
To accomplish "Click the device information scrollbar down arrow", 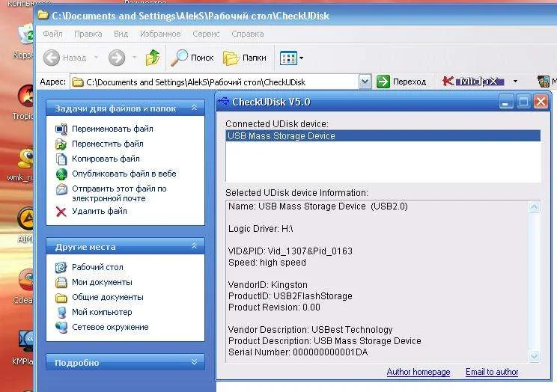I will pos(534,356).
